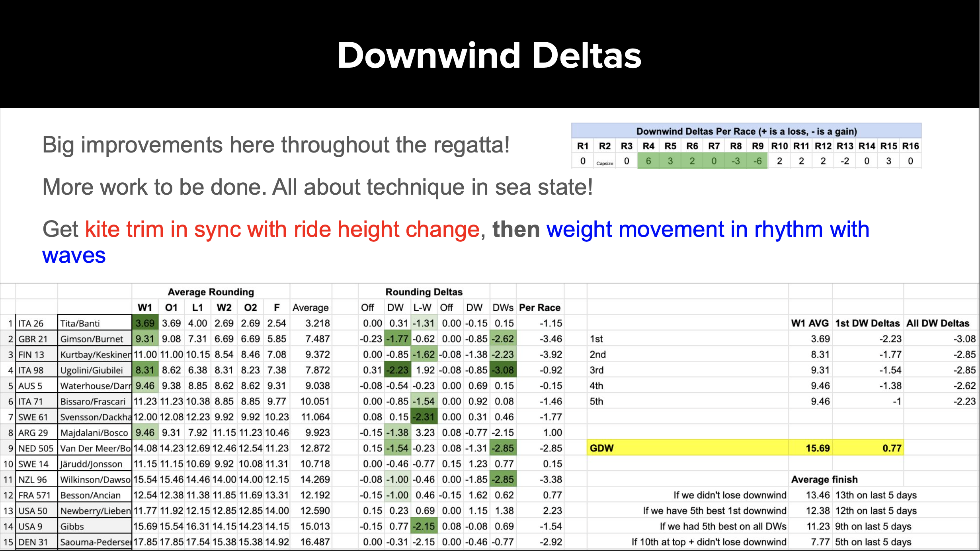Click the SWE 61 sail number cell
980x551 pixels.
37,417
